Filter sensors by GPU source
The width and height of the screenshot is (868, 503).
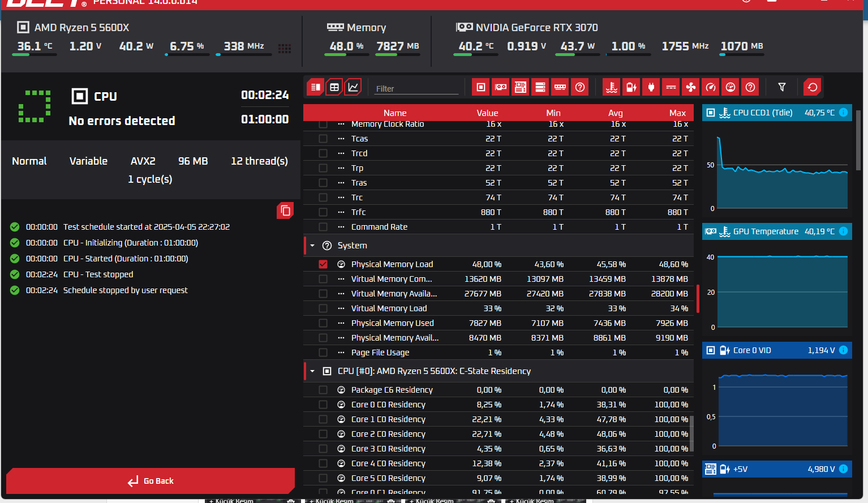tap(501, 87)
